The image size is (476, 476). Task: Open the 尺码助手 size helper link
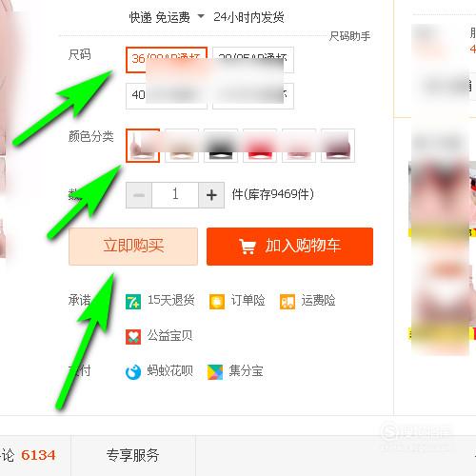(349, 36)
